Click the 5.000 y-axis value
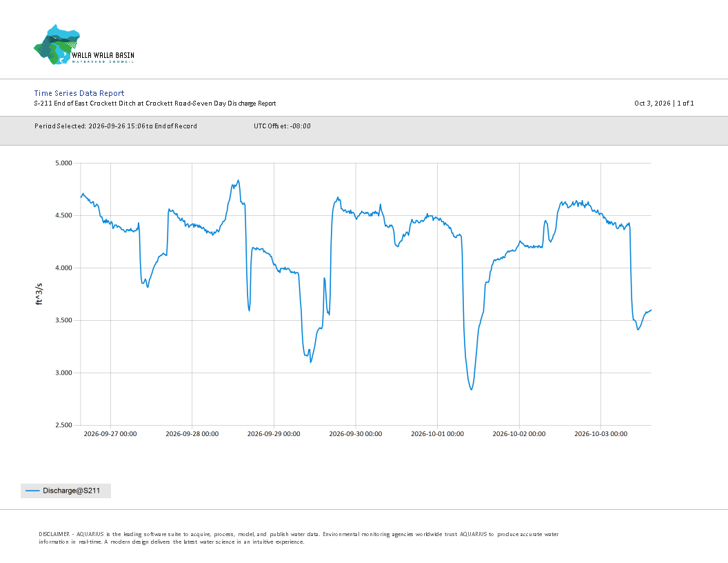 63,163
